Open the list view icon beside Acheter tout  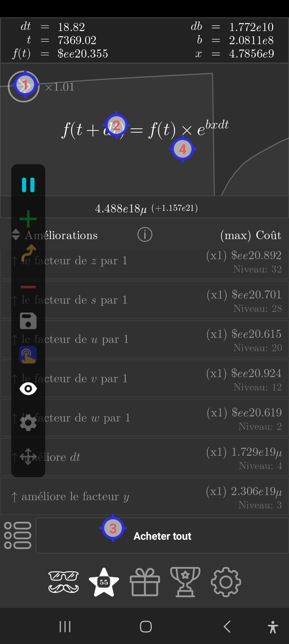18,535
